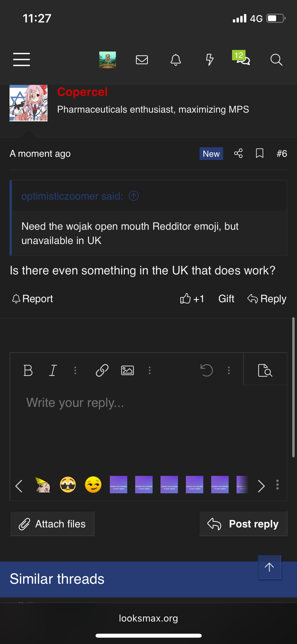Show next emojis with right arrow
297x644 pixels.
(x=261, y=486)
